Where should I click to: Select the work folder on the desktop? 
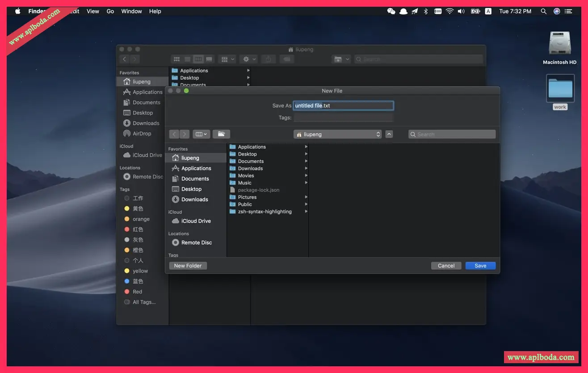click(560, 88)
